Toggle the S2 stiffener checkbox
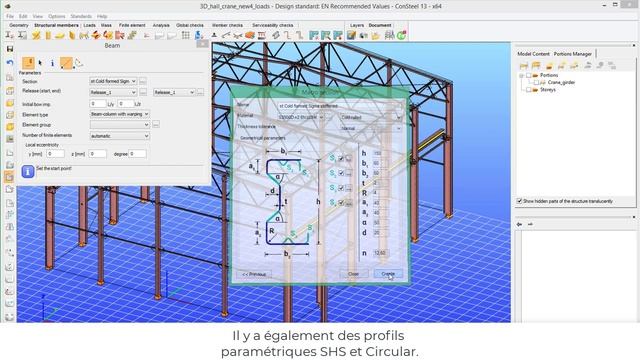 click(341, 173)
